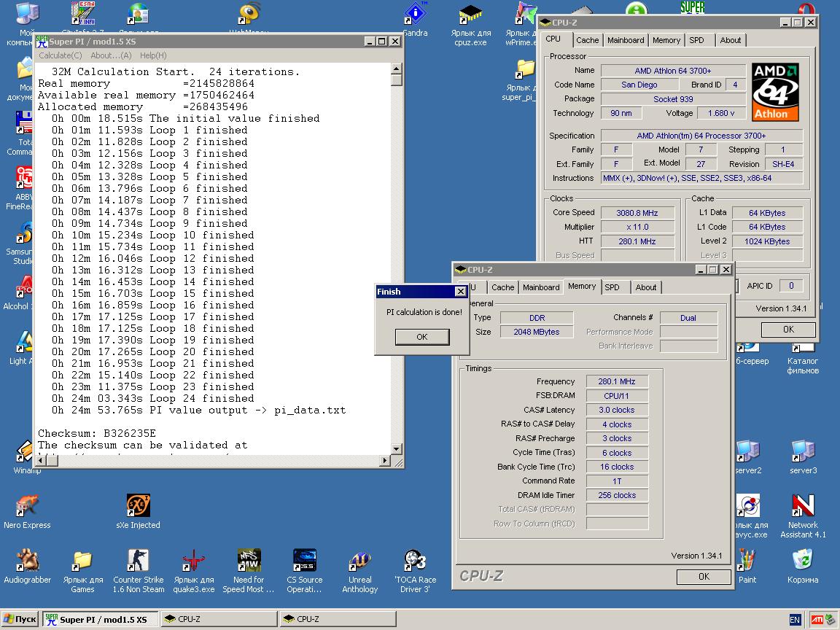This screenshot has height=630, width=840.
Task: Click the EN language indicator in tray
Action: click(x=795, y=620)
